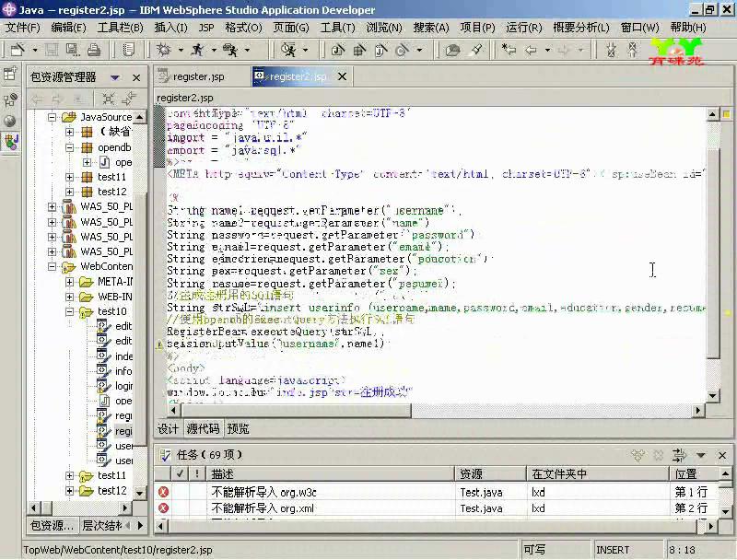Switch to the 设计 design tab
The image size is (737, 560).
(168, 429)
